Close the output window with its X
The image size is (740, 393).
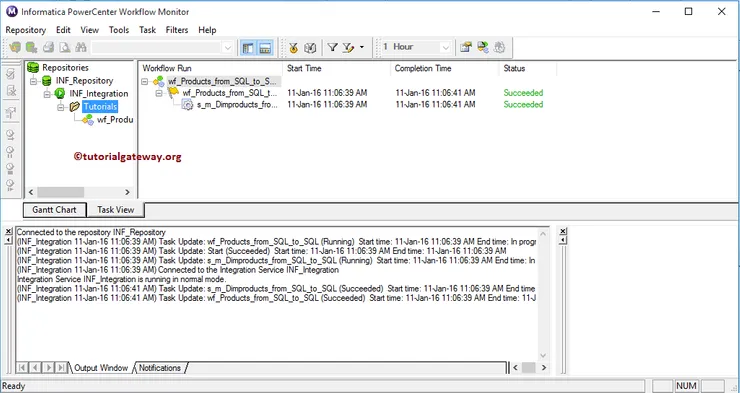coord(8,232)
